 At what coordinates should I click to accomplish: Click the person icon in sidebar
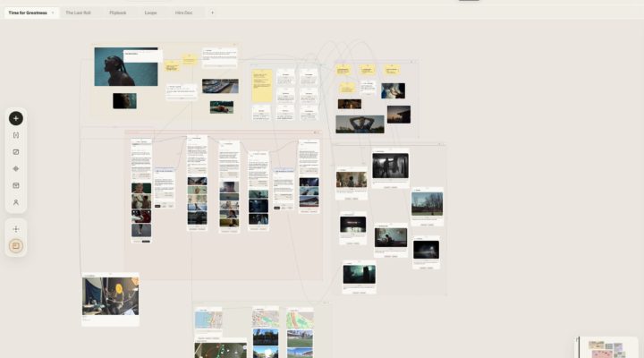click(16, 202)
